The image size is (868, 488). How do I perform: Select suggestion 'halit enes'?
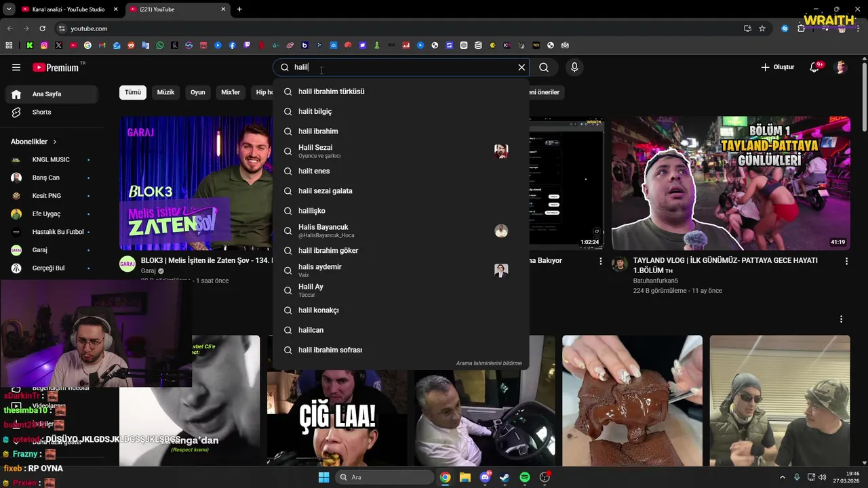(401, 171)
